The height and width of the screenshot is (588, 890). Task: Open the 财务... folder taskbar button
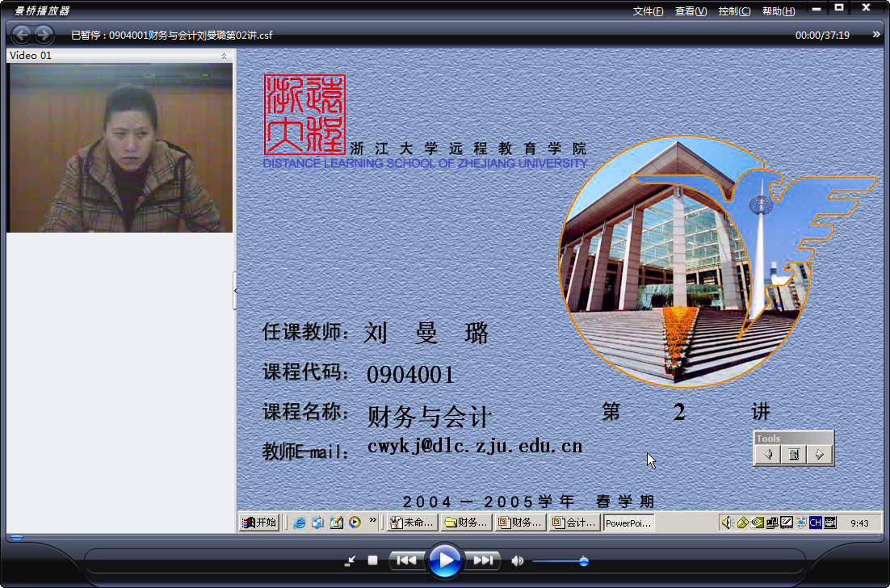point(467,523)
